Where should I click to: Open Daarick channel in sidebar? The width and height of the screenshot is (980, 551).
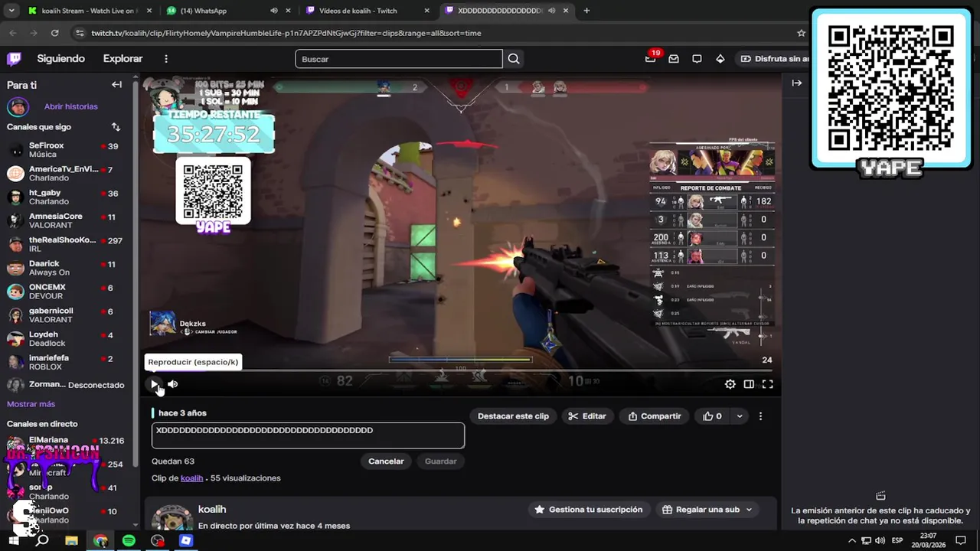click(66, 269)
